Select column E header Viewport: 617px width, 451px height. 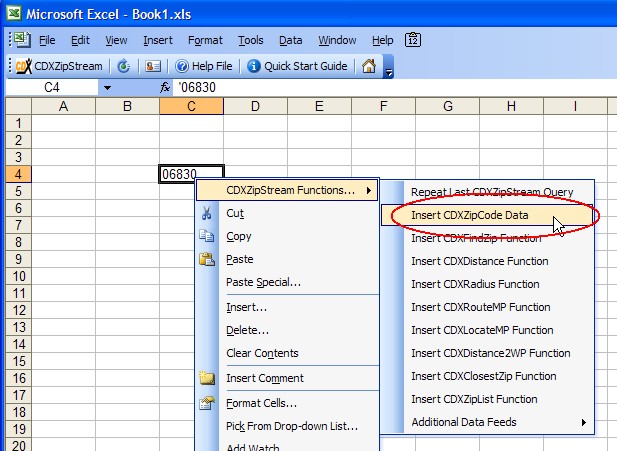click(x=319, y=106)
